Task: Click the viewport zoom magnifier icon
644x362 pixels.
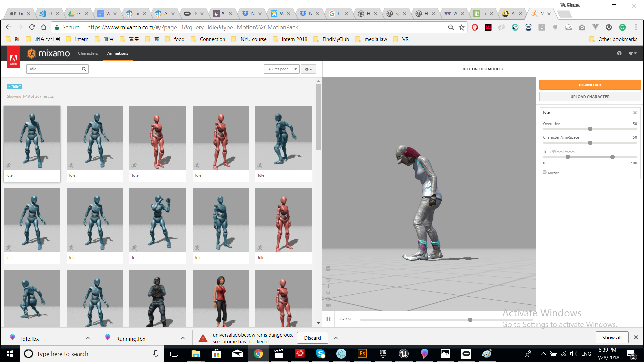Action: [x=328, y=292]
